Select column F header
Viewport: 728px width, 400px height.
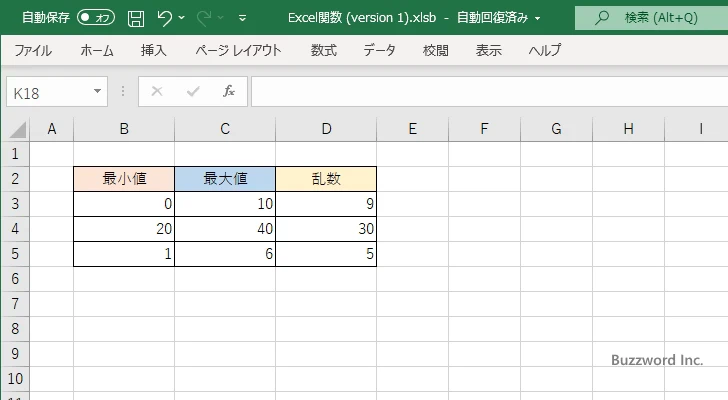(484, 129)
